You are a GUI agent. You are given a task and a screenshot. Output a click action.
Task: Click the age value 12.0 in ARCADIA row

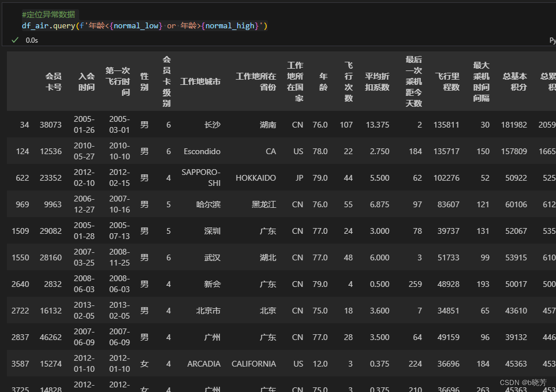tap(320, 364)
